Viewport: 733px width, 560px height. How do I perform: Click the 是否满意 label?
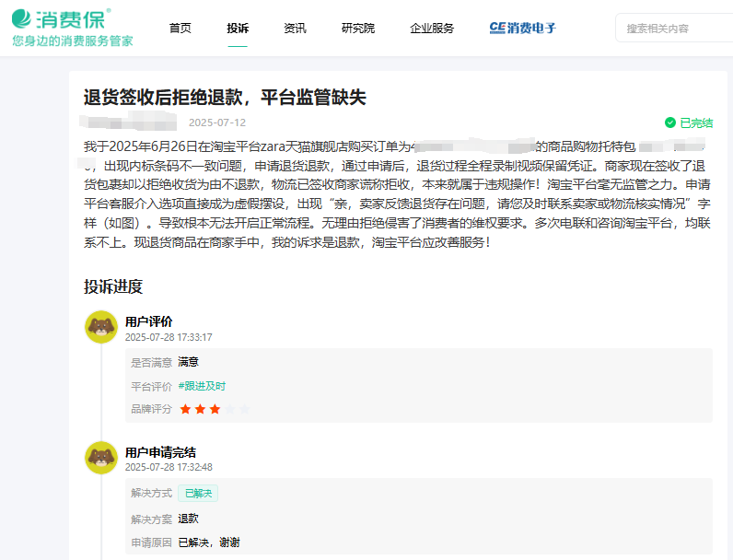[151, 363]
